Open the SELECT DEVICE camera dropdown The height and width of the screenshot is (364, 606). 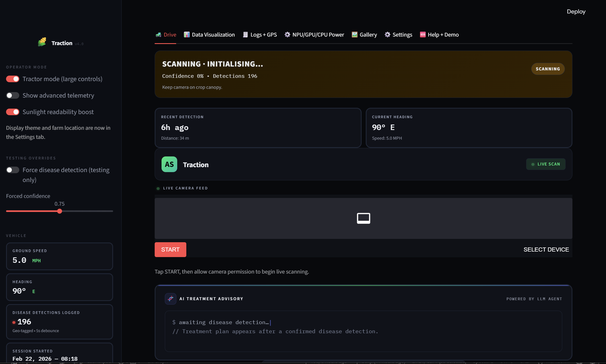(546, 250)
